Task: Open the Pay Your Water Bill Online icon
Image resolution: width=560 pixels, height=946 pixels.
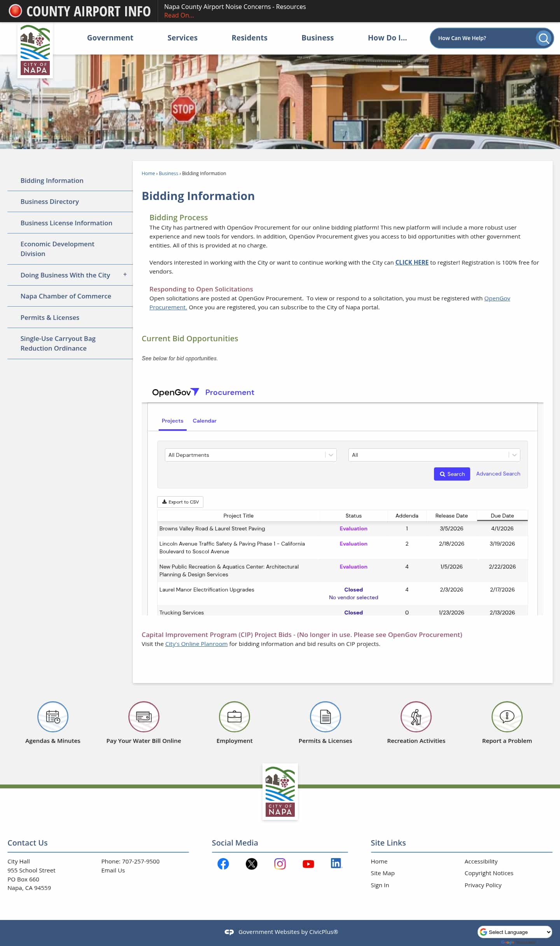Action: (144, 716)
